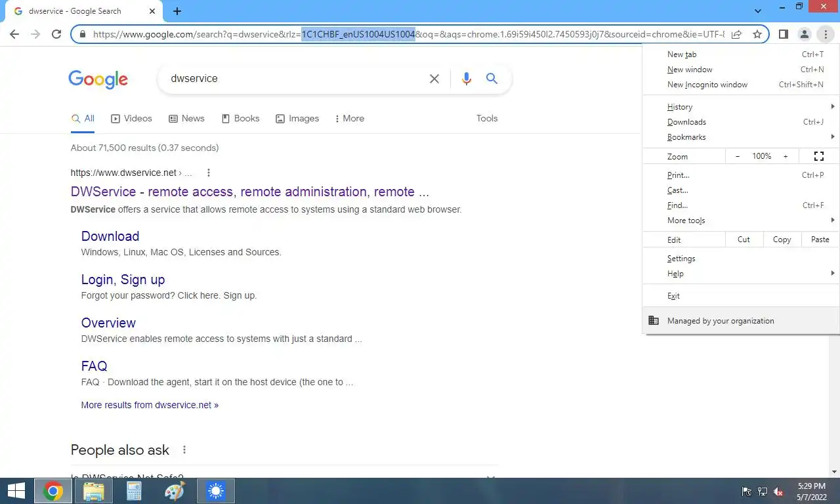Click More results from dwservice.net
The image size is (840, 504).
[x=150, y=405]
